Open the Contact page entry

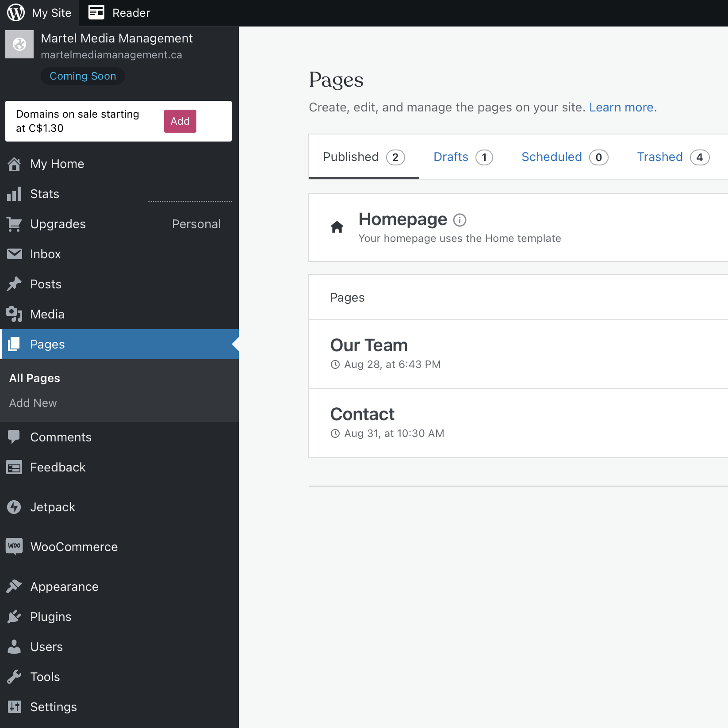362,414
